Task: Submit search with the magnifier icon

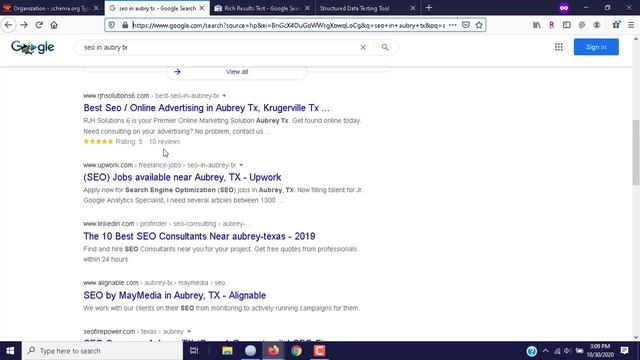Action: point(385,47)
